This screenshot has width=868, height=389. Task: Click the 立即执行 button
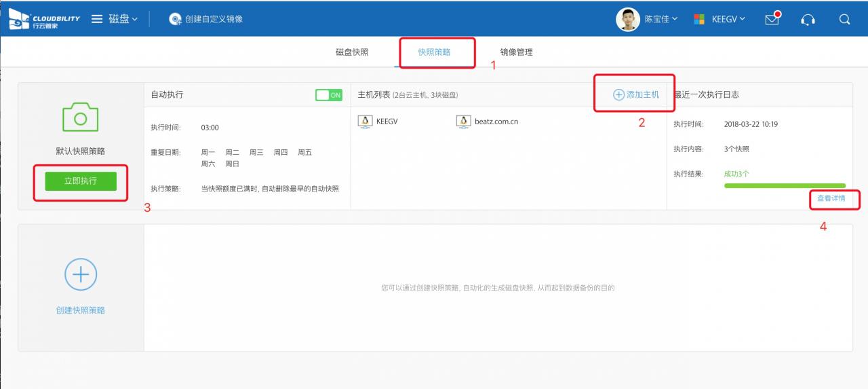coord(81,181)
